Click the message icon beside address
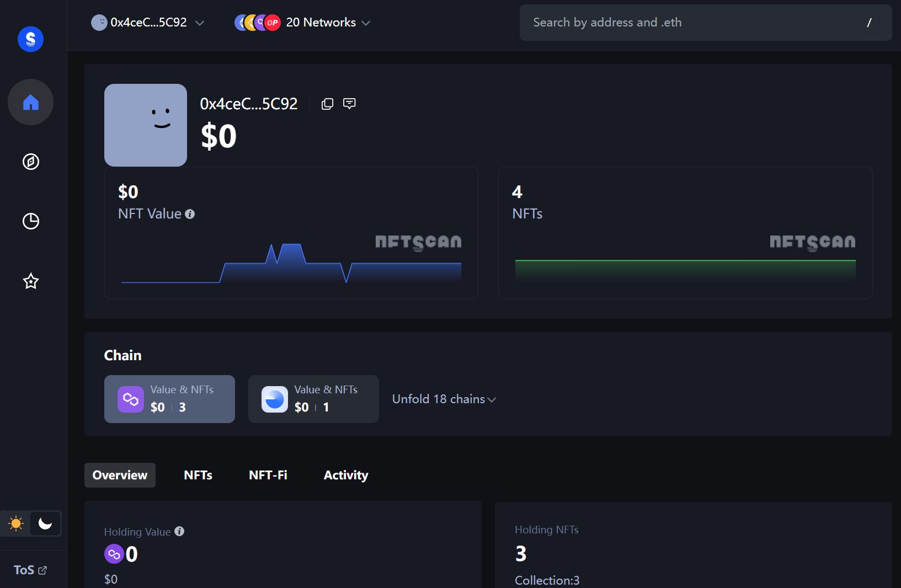Image resolution: width=901 pixels, height=588 pixels. point(349,104)
